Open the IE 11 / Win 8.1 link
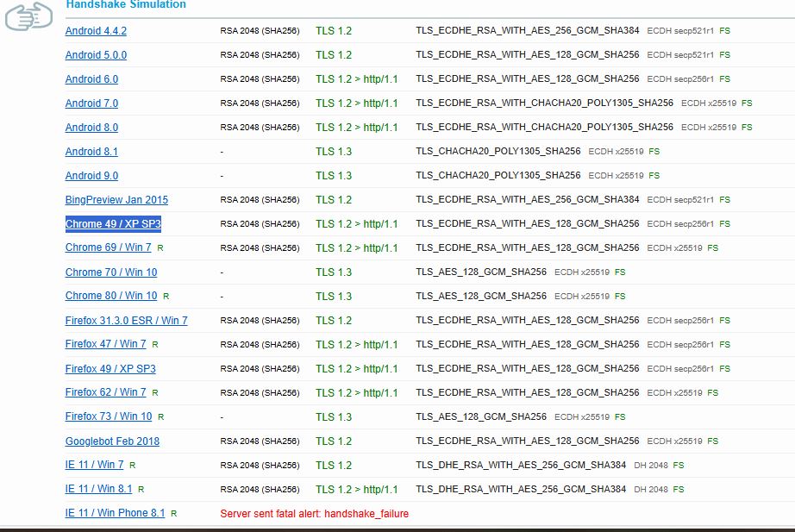The height and width of the screenshot is (532, 795). 98,490
